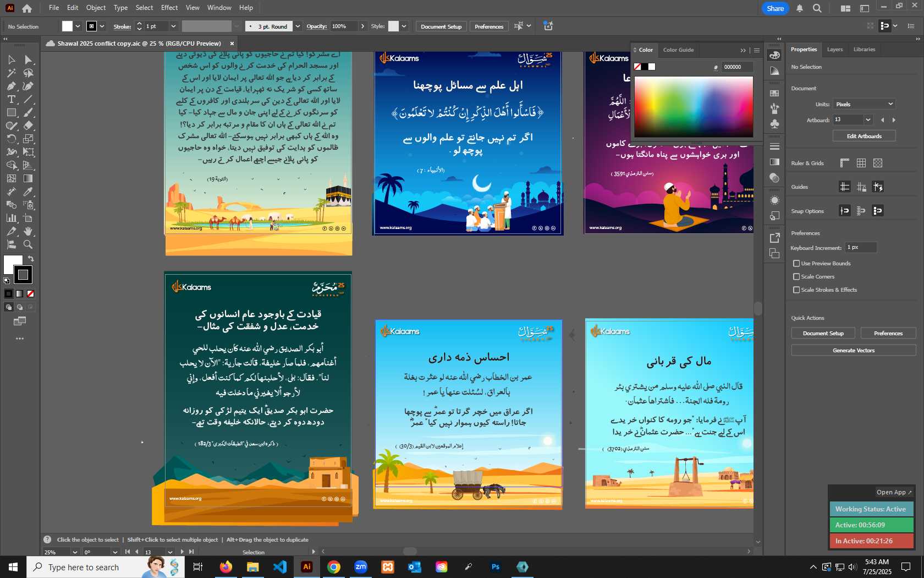Select the Artboard tool
The image size is (924, 578).
click(x=28, y=218)
